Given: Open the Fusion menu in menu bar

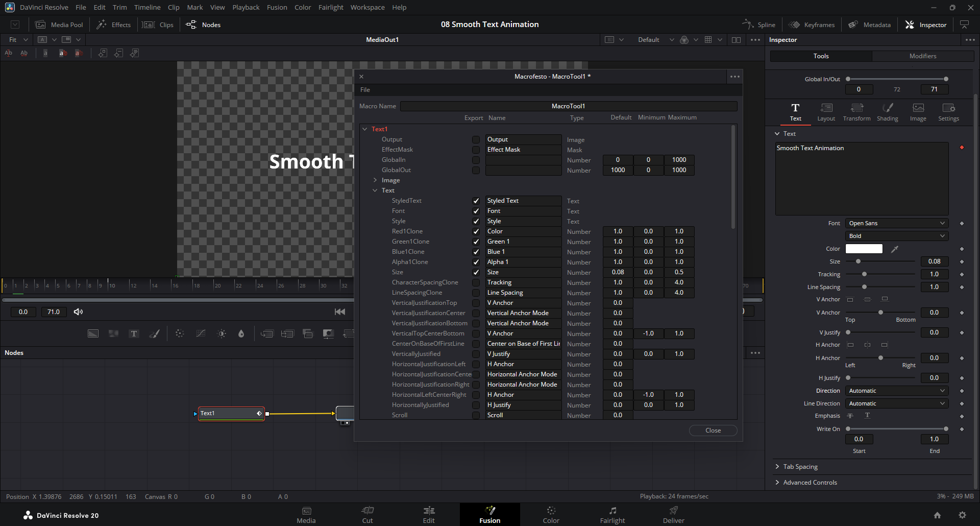Looking at the screenshot, I should pos(277,7).
